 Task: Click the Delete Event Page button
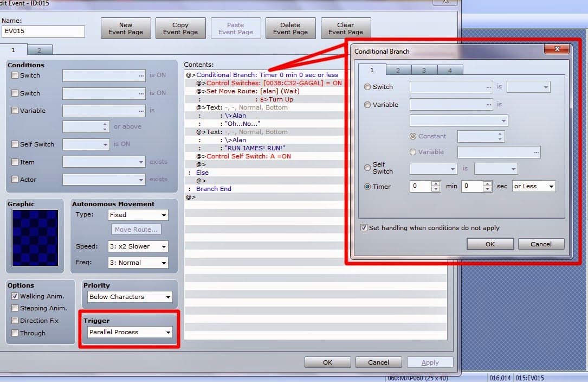[x=290, y=29]
